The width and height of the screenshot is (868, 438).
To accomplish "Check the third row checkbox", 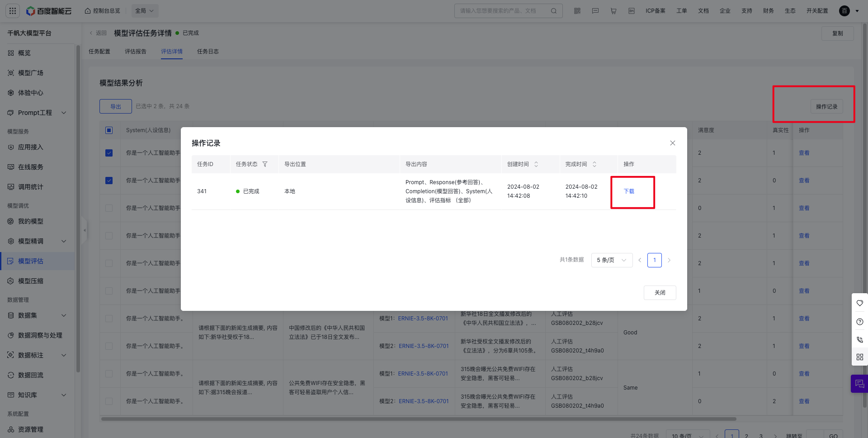I will [109, 208].
